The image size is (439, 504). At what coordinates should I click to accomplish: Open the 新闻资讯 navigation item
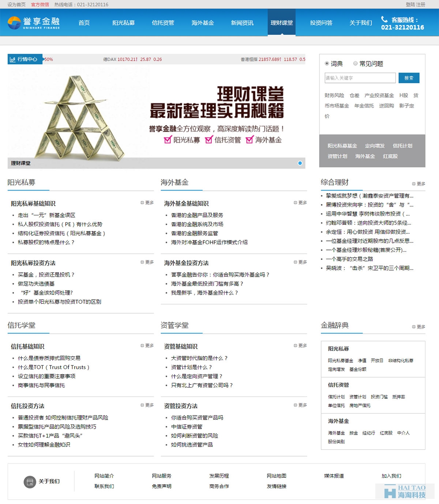242,23
